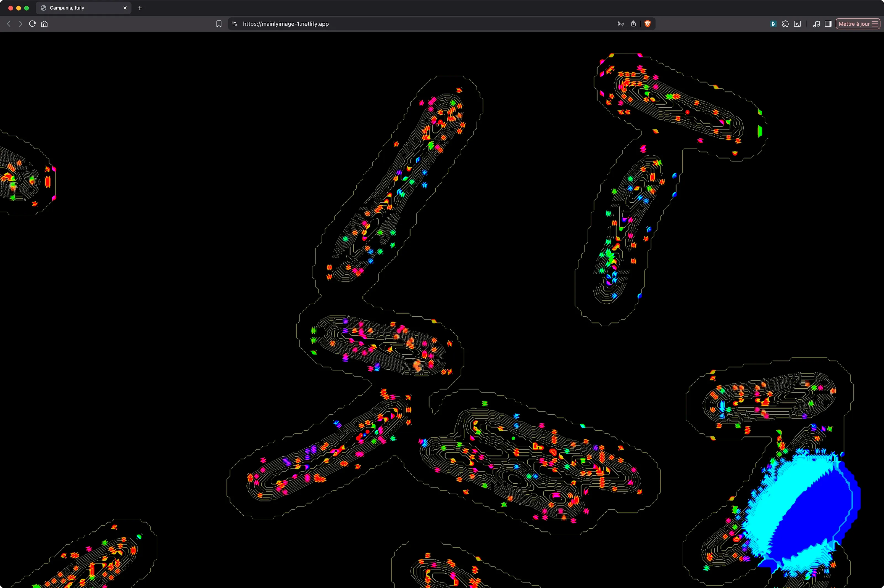Open the hamburger main menu
This screenshot has width=884, height=588.
(x=875, y=24)
